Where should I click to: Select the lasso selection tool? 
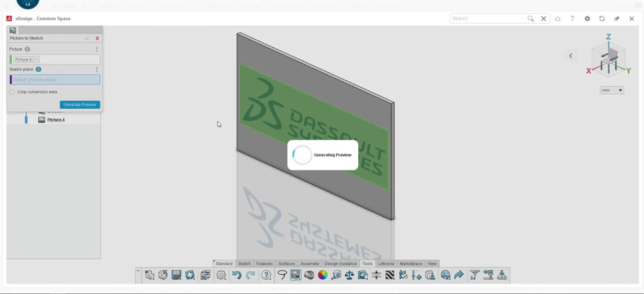[x=282, y=275]
